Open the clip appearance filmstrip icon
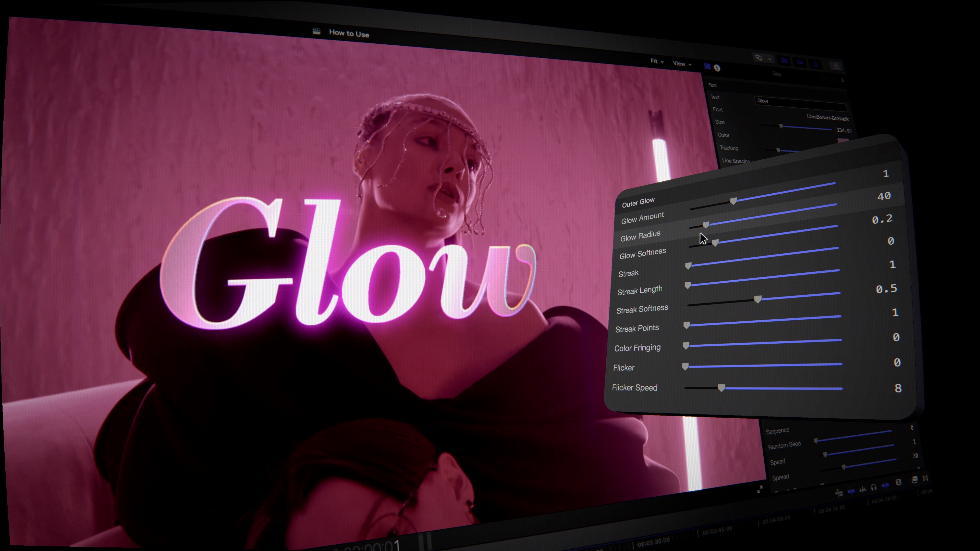 (899, 482)
